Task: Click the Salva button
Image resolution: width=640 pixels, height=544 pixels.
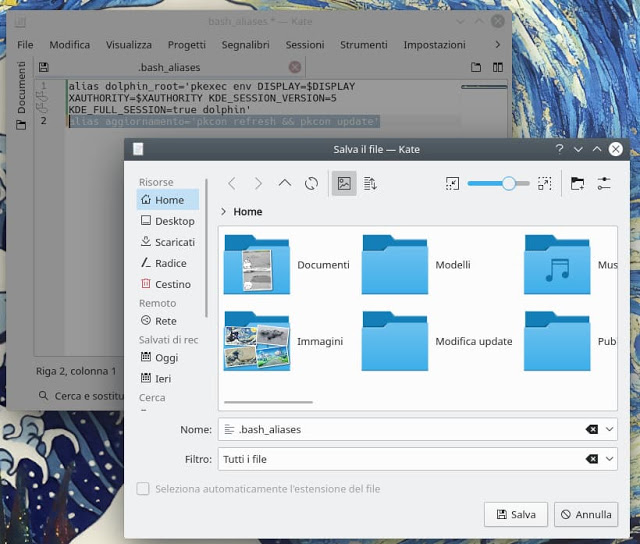Action: click(x=516, y=514)
